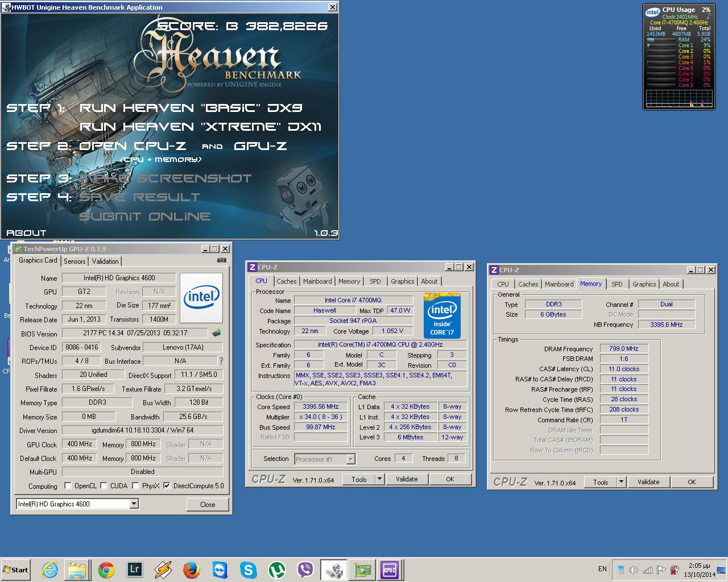
Task: Click the network signal tray icon
Action: (647, 569)
